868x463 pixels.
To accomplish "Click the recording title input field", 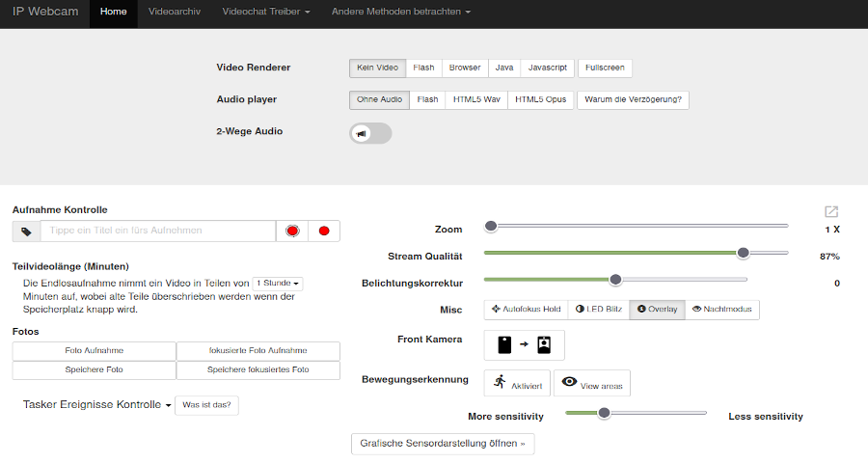I will (x=158, y=231).
